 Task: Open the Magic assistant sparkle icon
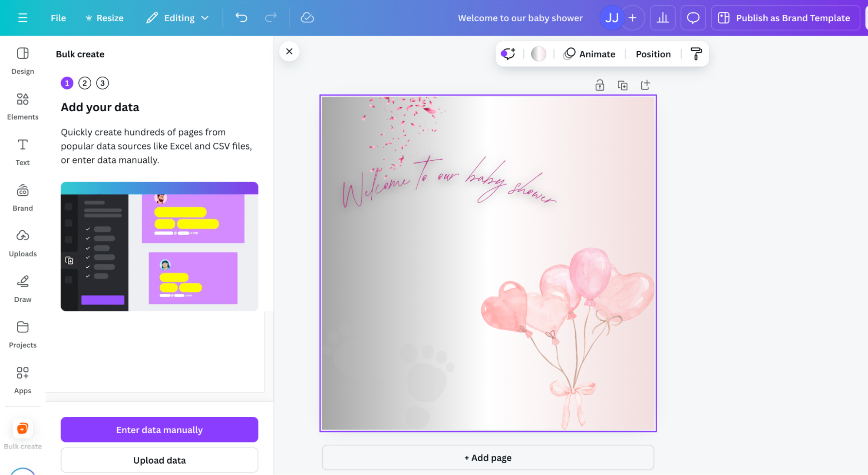click(x=508, y=54)
